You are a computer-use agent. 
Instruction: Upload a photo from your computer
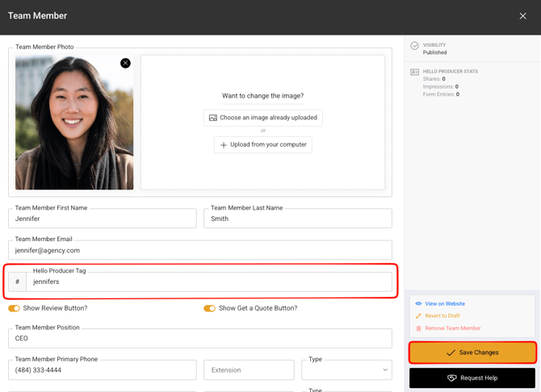pos(262,145)
